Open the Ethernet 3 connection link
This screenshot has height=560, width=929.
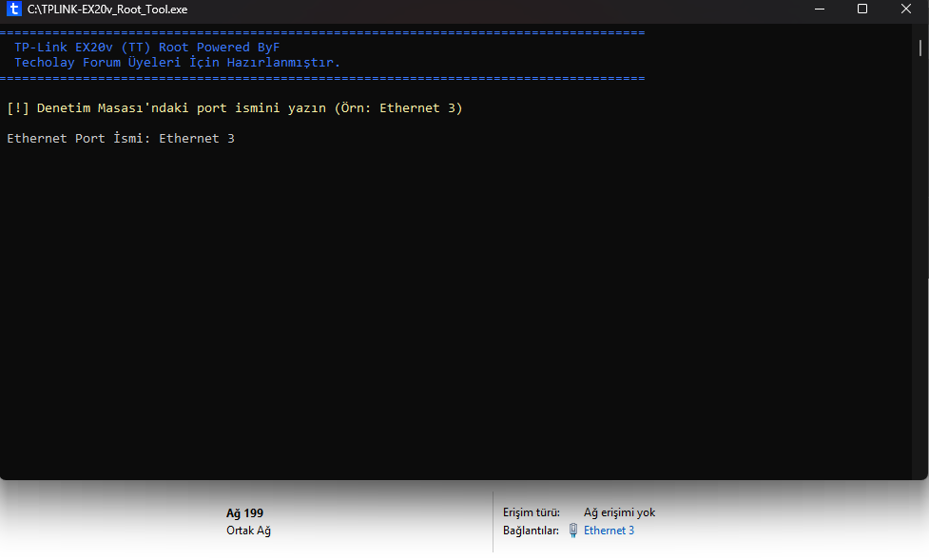click(x=609, y=531)
